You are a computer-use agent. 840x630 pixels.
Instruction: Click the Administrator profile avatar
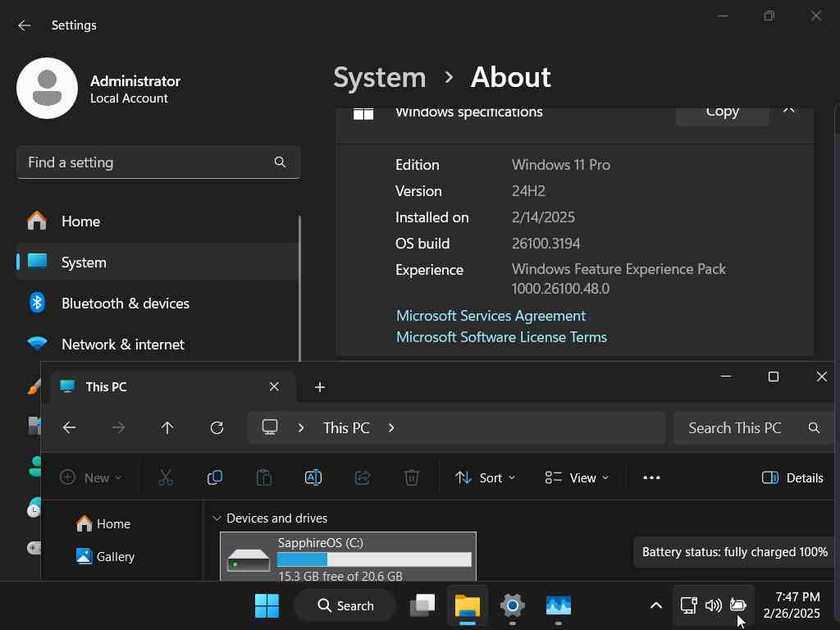47,88
